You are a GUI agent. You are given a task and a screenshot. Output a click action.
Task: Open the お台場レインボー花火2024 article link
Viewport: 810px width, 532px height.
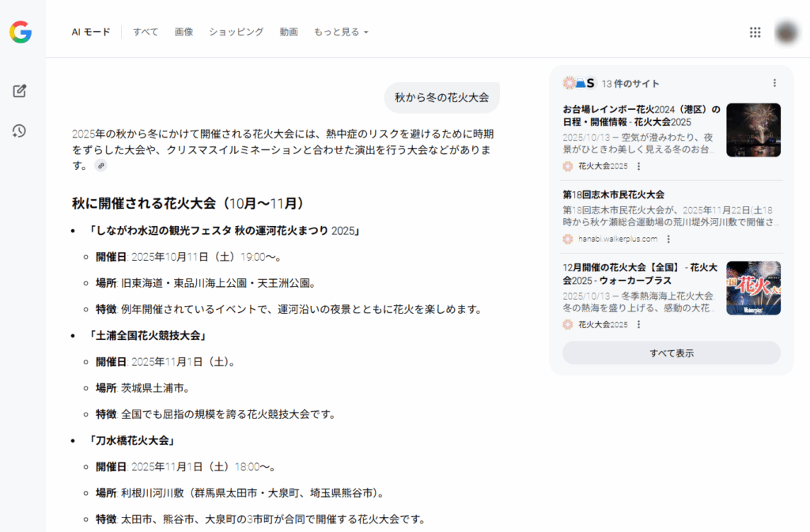641,115
